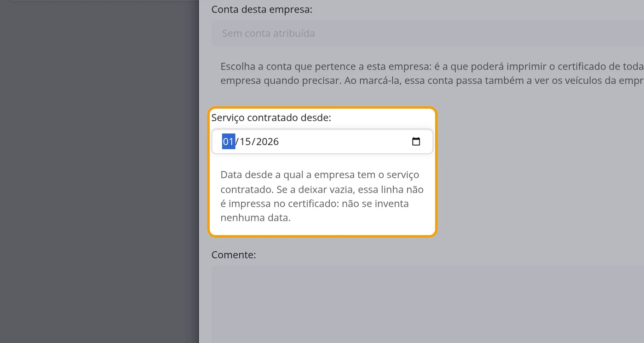Click the 'Serviço contratado desde:' label
The image size is (644, 343).
[x=271, y=117]
